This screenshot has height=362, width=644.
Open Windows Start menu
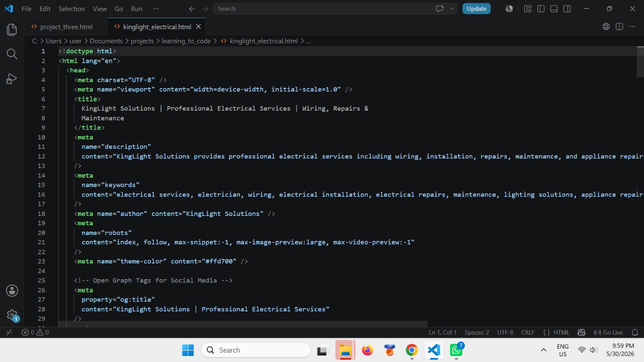click(188, 350)
